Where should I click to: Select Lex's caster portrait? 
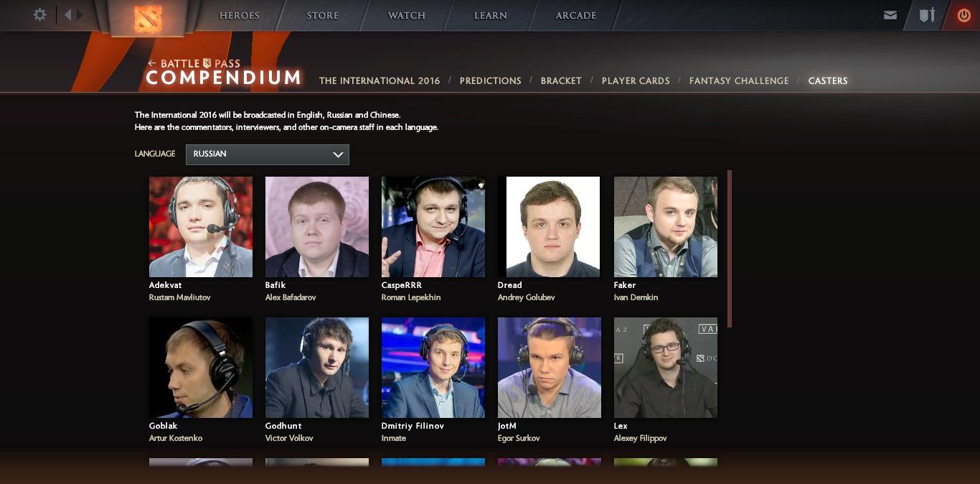click(x=666, y=368)
